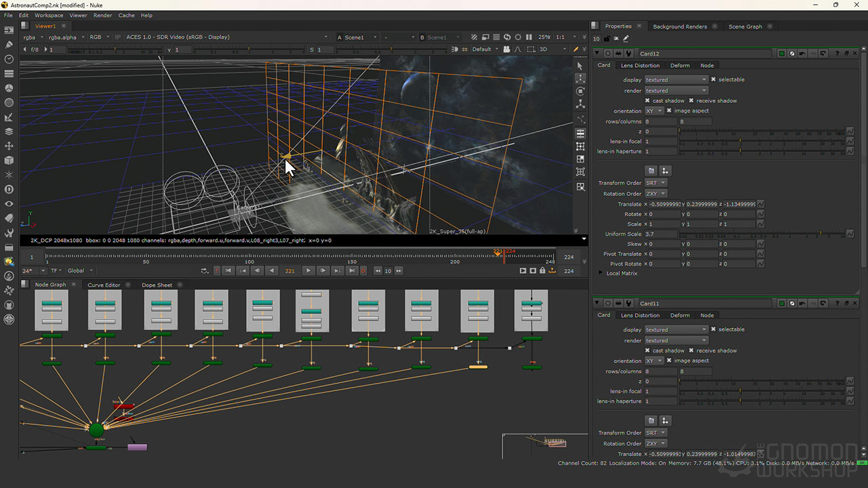Select the selection arrow tool in the viewer right sidebar

pyautogui.click(x=580, y=65)
